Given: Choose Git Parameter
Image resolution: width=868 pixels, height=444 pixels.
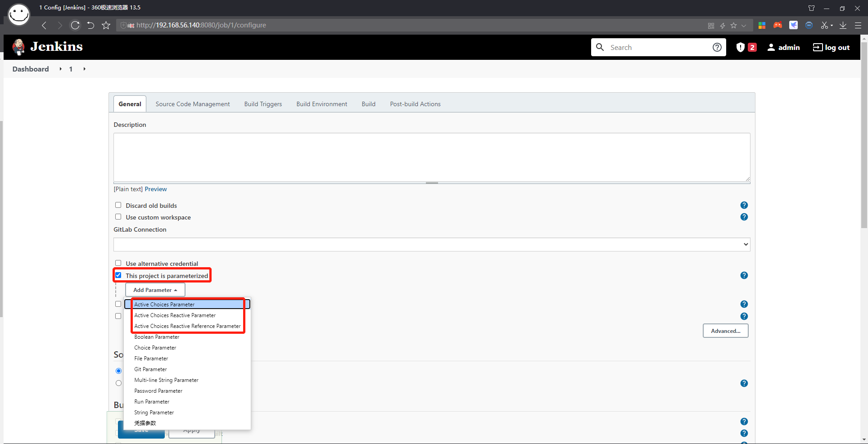Looking at the screenshot, I should pyautogui.click(x=187, y=369).
